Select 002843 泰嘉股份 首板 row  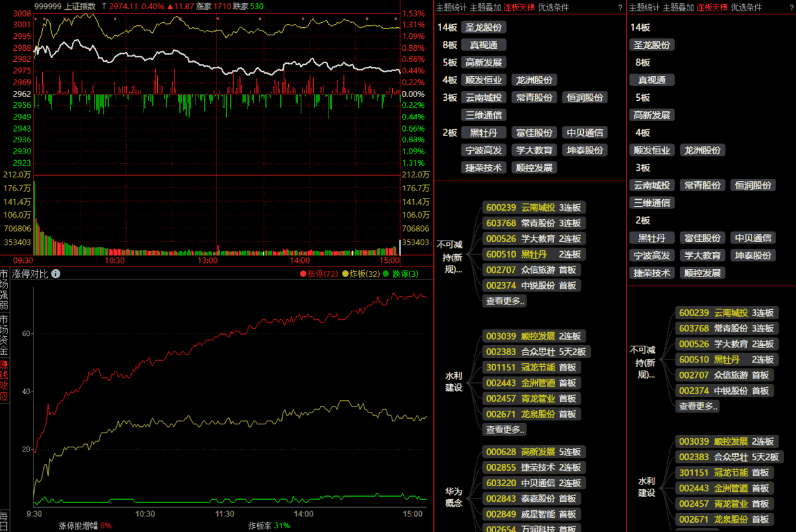[531, 499]
